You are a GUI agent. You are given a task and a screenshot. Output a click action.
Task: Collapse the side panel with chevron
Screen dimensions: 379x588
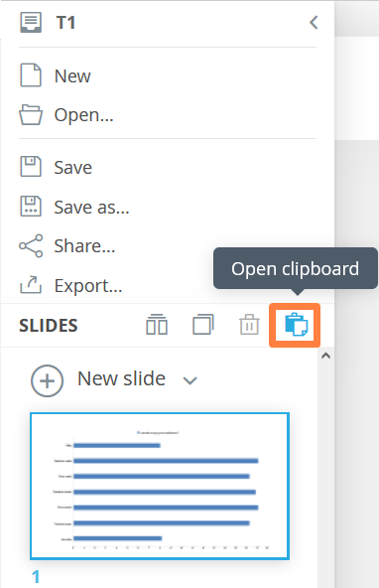tap(314, 23)
